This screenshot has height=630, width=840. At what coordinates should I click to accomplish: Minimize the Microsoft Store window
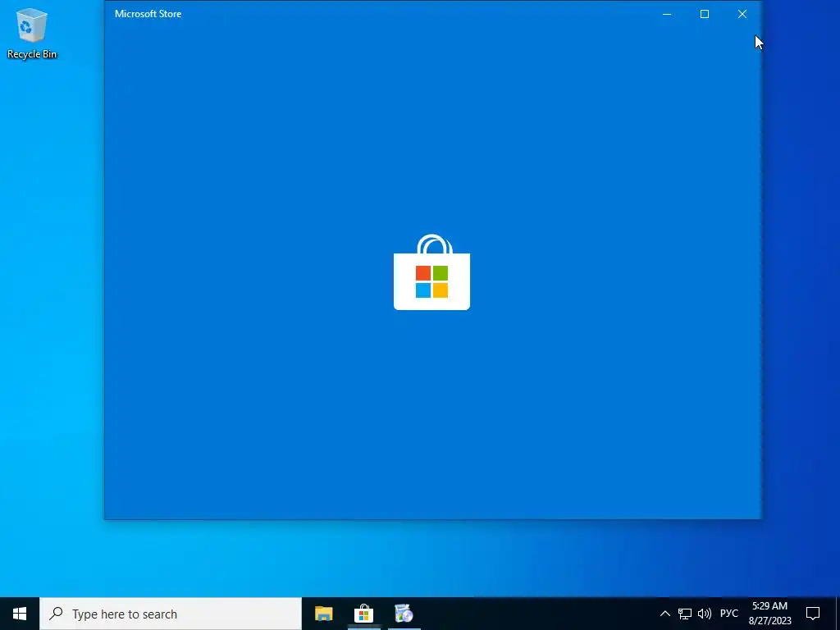pyautogui.click(x=667, y=14)
